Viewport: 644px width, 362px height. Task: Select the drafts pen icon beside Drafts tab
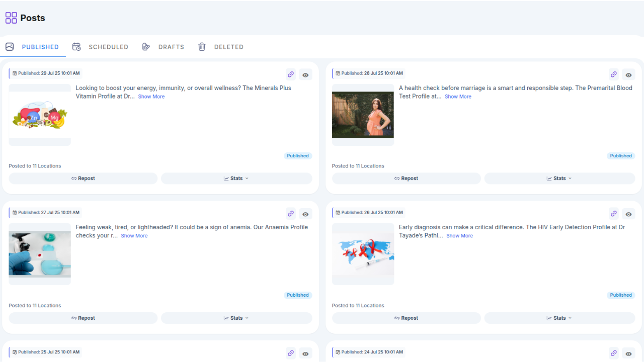pos(146,47)
